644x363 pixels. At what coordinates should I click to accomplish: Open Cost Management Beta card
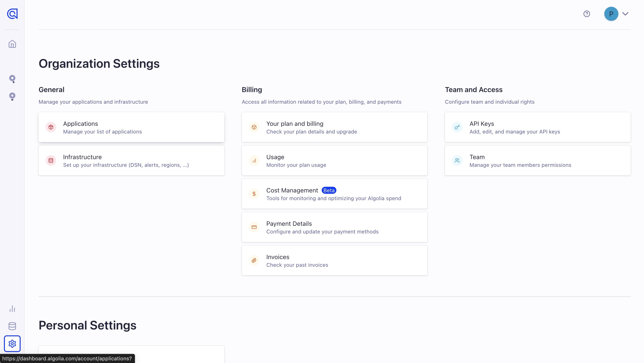(335, 194)
